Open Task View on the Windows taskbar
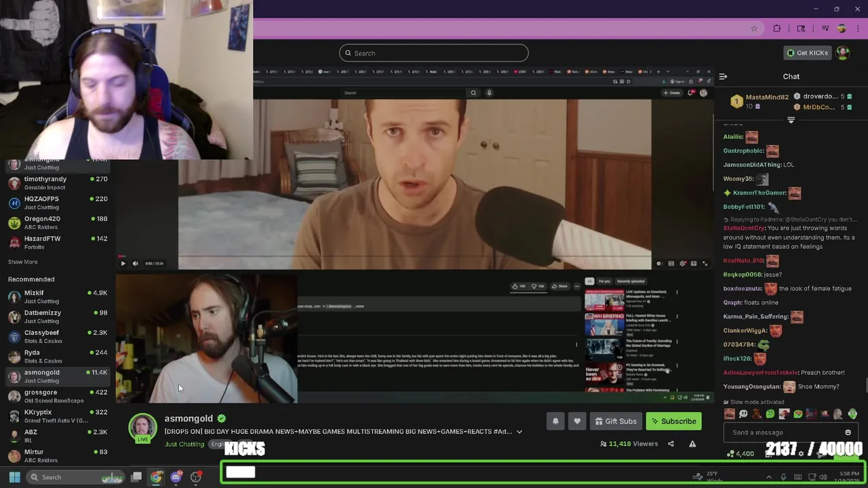Viewport: 868px width, 488px height. pyautogui.click(x=136, y=477)
